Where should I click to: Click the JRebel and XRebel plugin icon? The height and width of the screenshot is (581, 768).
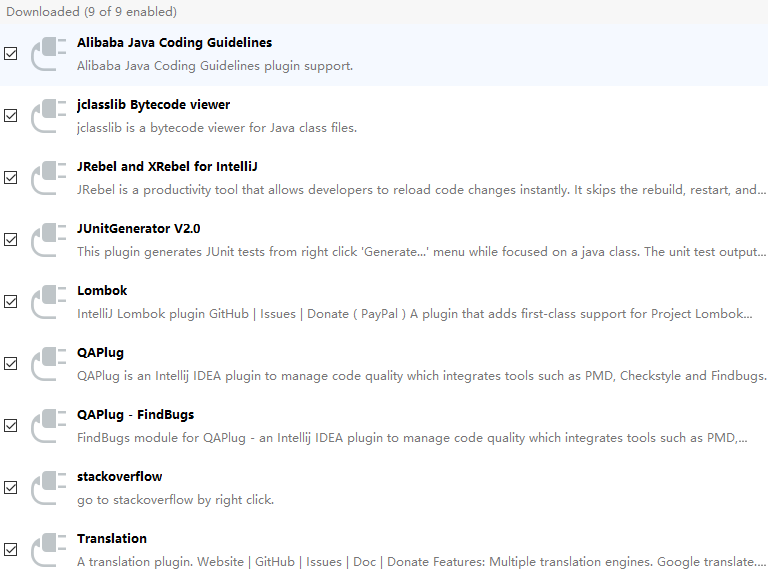48,178
